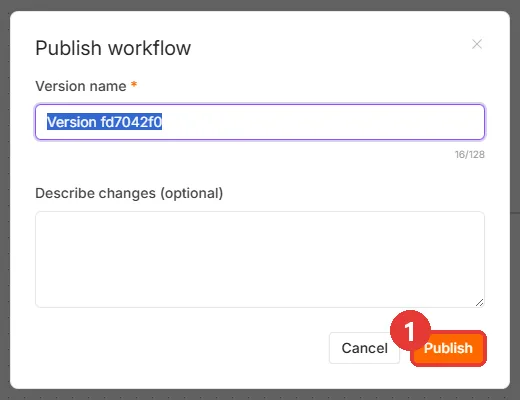Image resolution: width=520 pixels, height=400 pixels.
Task: Click the Version name label
Action: coord(81,86)
